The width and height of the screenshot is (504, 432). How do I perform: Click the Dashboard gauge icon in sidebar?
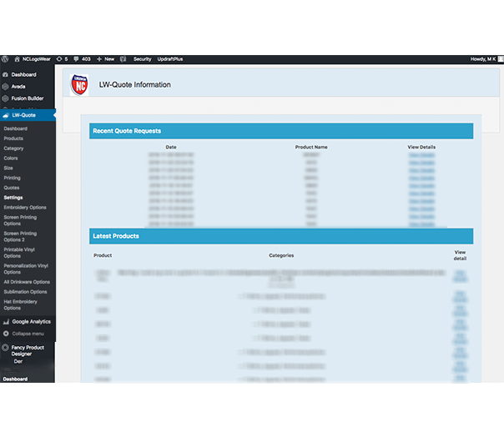(6, 75)
